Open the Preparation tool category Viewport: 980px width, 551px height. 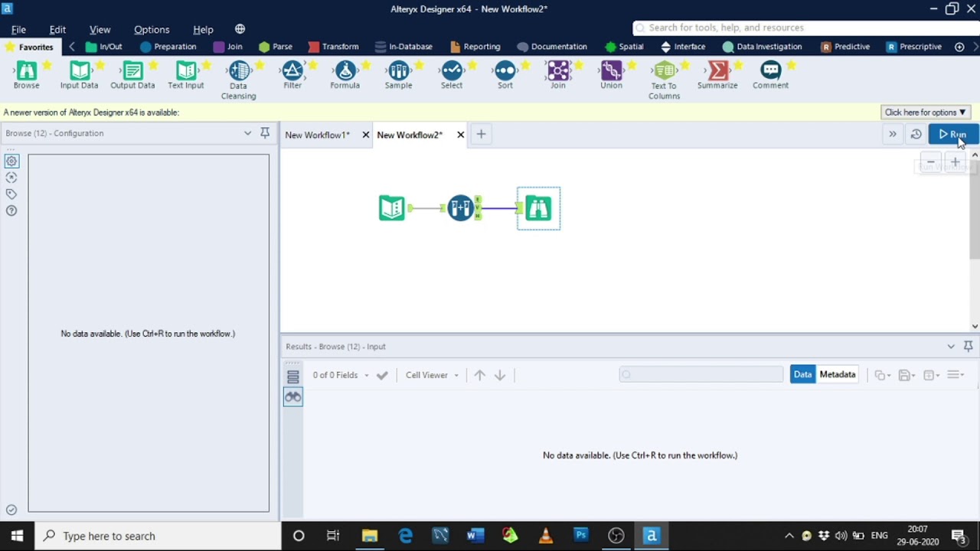coord(168,47)
